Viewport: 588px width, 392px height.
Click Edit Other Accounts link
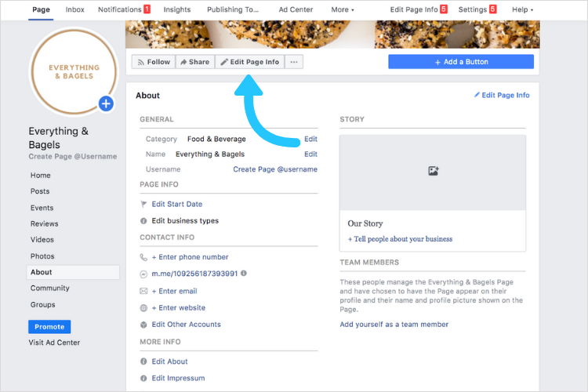click(186, 325)
